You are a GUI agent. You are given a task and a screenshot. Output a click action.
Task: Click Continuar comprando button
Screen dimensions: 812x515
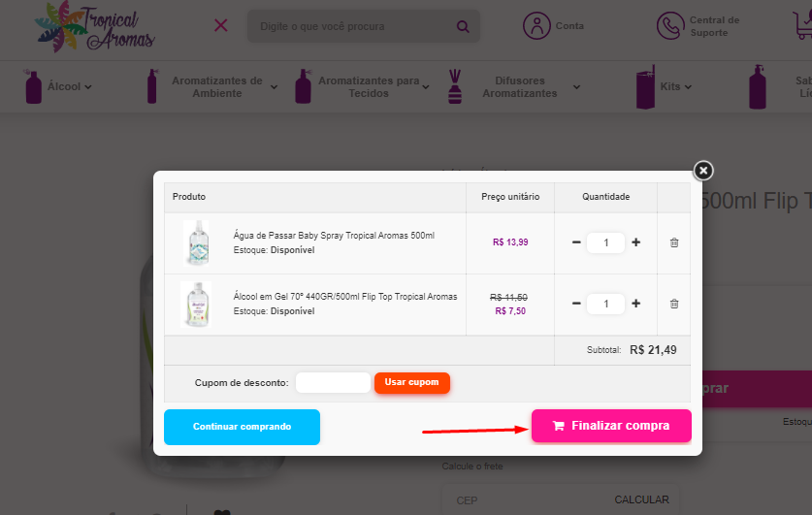(242, 427)
